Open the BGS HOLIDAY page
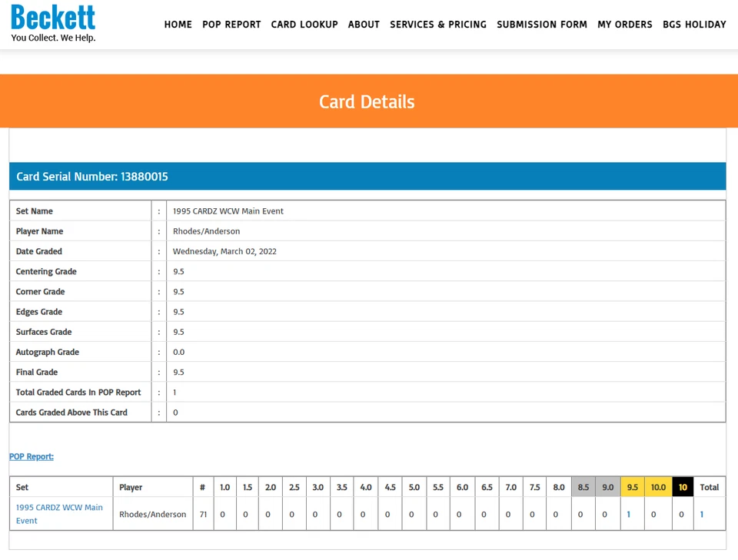Image resolution: width=738 pixels, height=560 pixels. pyautogui.click(x=695, y=25)
